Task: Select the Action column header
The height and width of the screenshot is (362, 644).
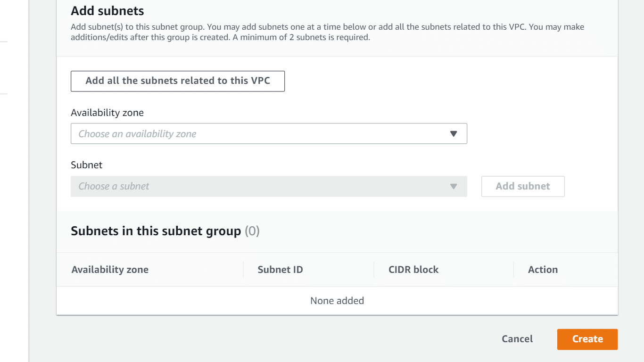Action: pyautogui.click(x=543, y=270)
